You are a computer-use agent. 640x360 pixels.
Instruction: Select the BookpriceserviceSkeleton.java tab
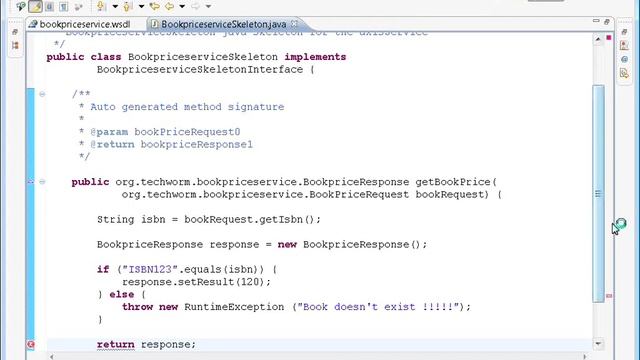[x=223, y=24]
